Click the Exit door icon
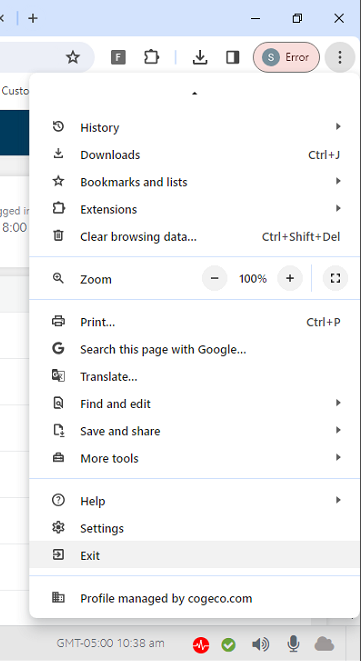 [x=58, y=554]
